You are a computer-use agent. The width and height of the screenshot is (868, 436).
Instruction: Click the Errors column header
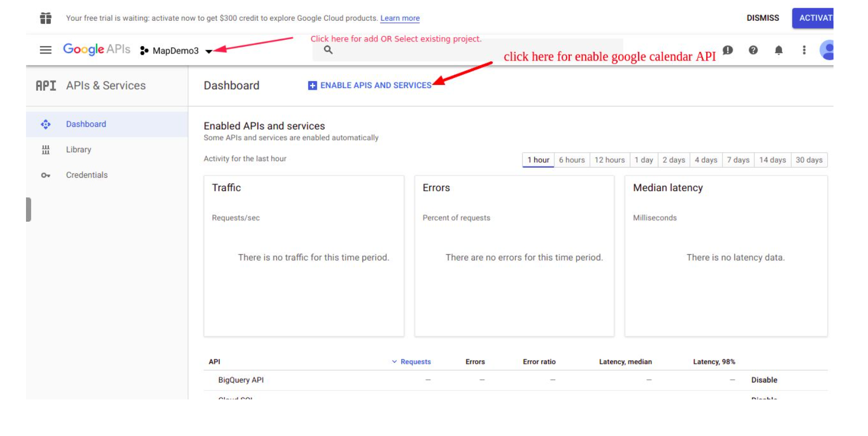475,362
